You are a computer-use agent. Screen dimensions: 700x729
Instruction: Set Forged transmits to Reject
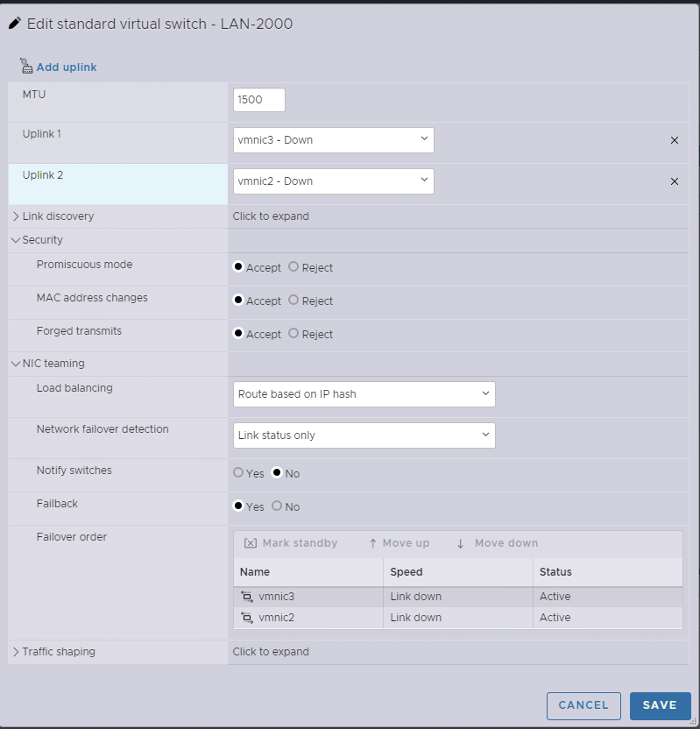[x=293, y=334]
